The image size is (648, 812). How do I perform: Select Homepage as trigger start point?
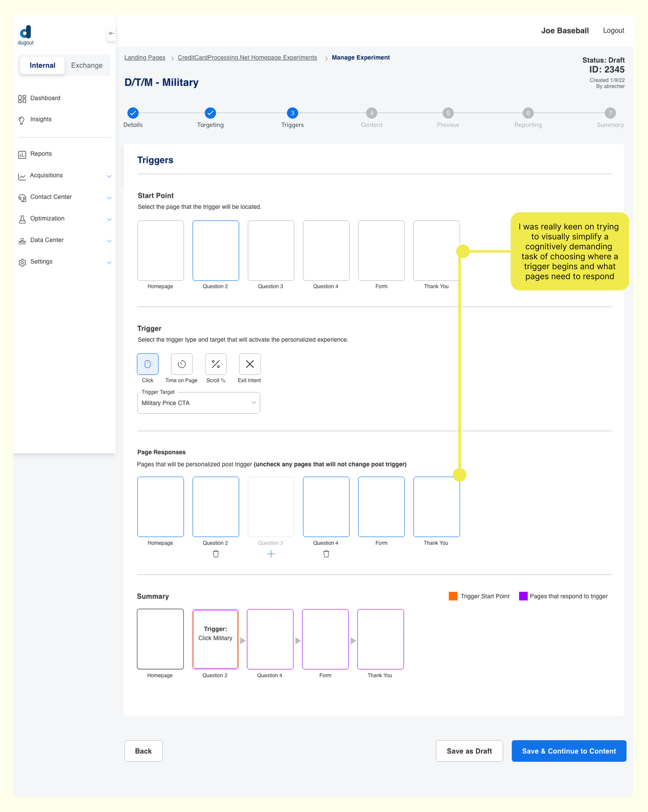point(160,250)
